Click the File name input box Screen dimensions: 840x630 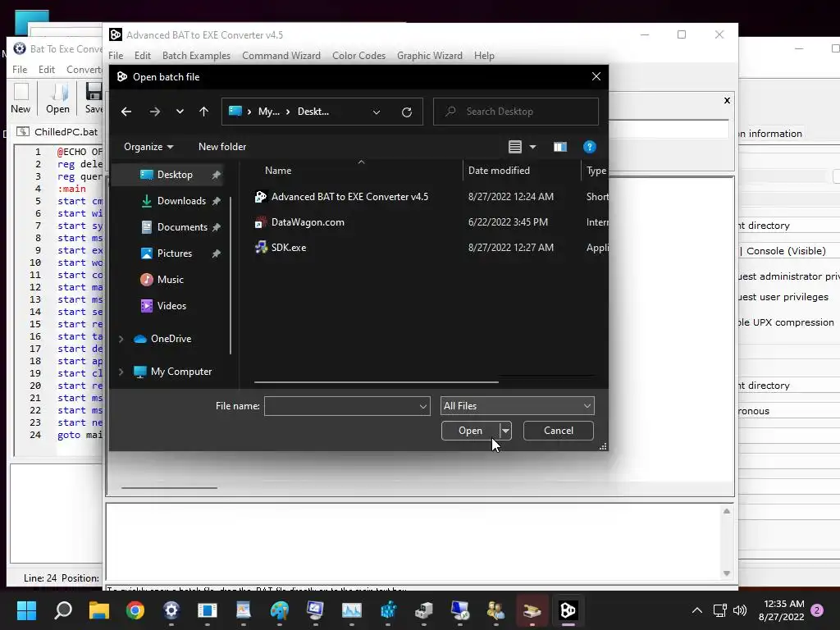(341, 406)
